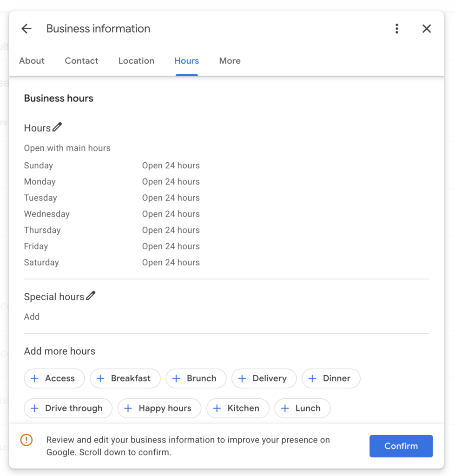Click the Review and edit notice text

(x=188, y=446)
